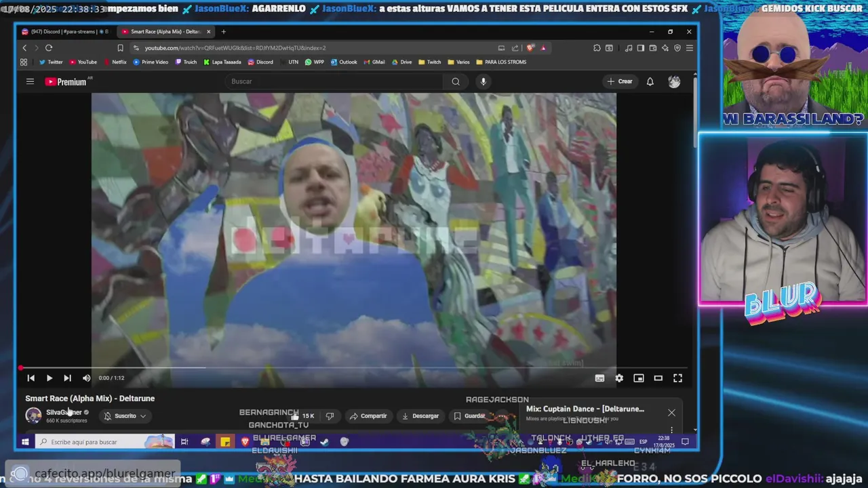
Task: Dismiss the Mix: Cuptain Dance panel
Action: (x=671, y=413)
